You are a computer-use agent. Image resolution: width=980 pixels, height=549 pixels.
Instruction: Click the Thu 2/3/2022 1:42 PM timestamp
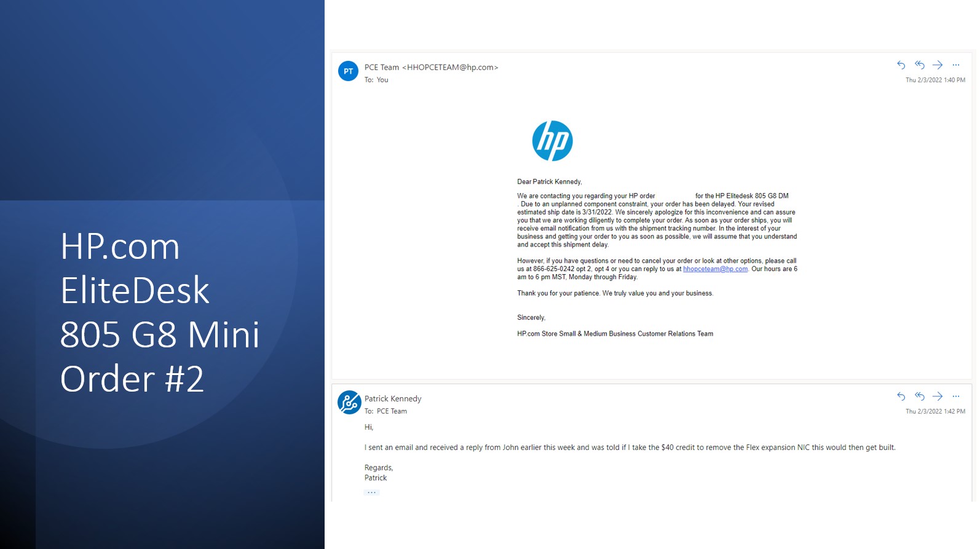click(935, 411)
